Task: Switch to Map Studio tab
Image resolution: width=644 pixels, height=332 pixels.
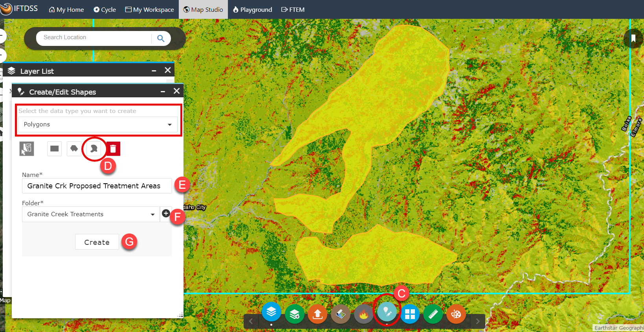Action: 203,9
